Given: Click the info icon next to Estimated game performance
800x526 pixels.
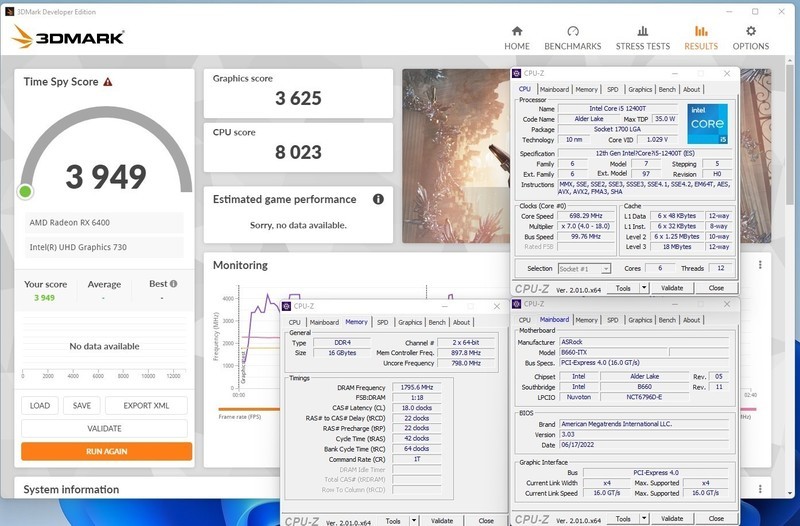Looking at the screenshot, I should pos(379,199).
